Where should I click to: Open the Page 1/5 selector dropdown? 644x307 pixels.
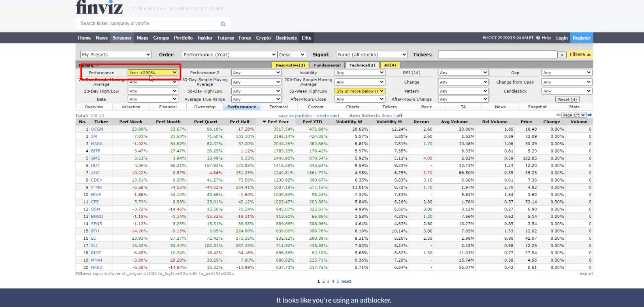[x=574, y=115]
